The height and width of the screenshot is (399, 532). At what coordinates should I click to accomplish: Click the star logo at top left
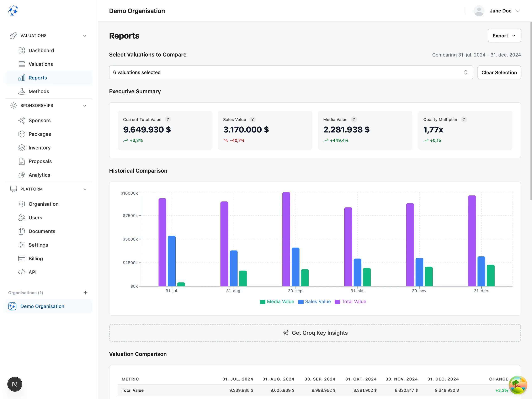pos(13,11)
